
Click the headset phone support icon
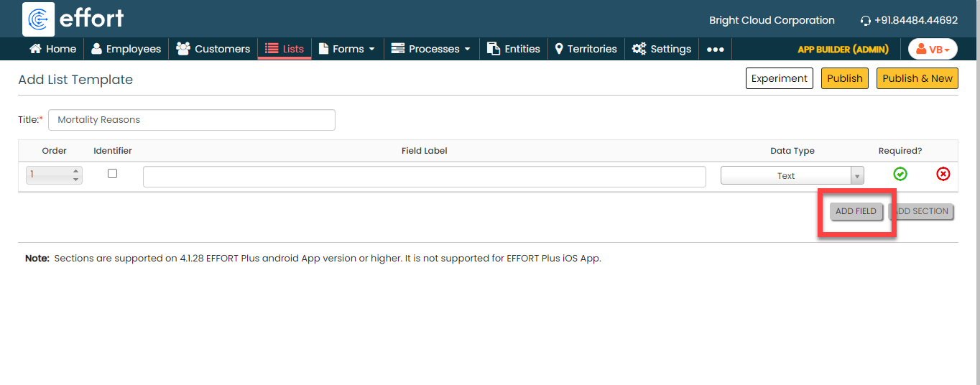(865, 21)
